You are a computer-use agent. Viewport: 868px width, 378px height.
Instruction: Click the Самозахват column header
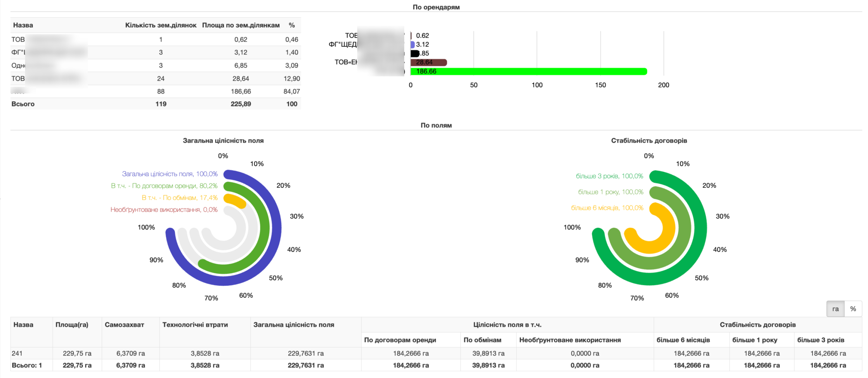(124, 324)
